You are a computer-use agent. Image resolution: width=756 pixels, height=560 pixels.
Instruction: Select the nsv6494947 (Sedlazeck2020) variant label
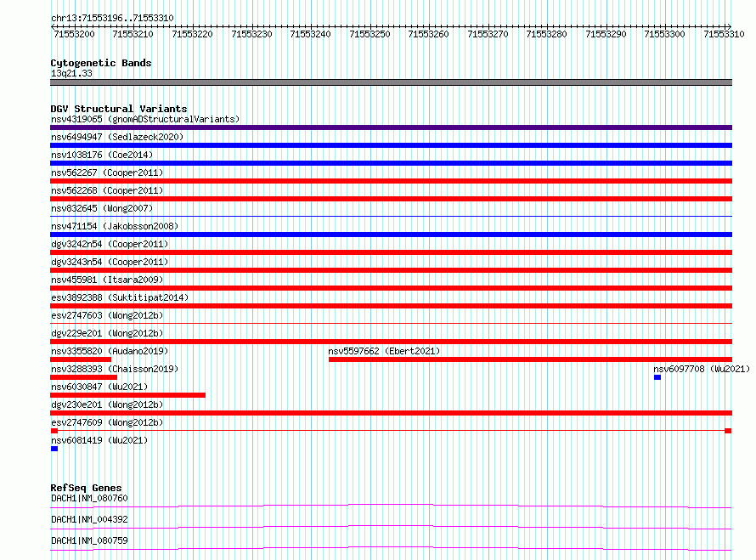click(x=117, y=137)
